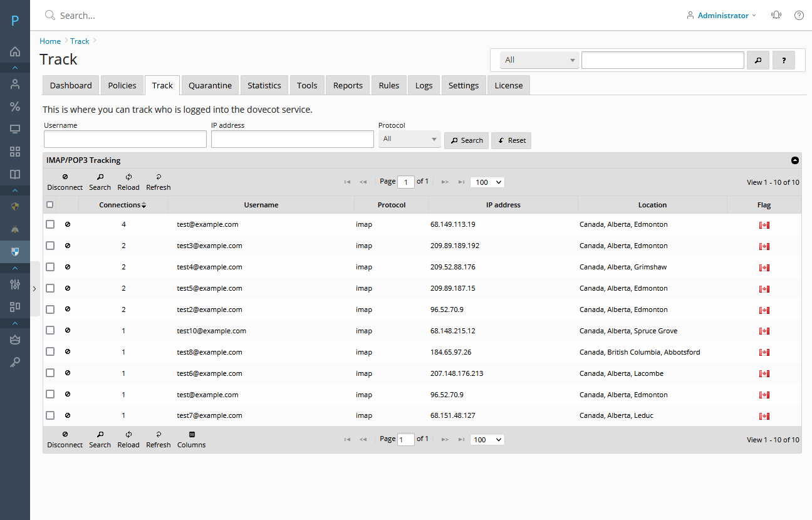Screen dimensions: 812x520
Task: Follow the Home breadcrumb link
Action: (50, 41)
